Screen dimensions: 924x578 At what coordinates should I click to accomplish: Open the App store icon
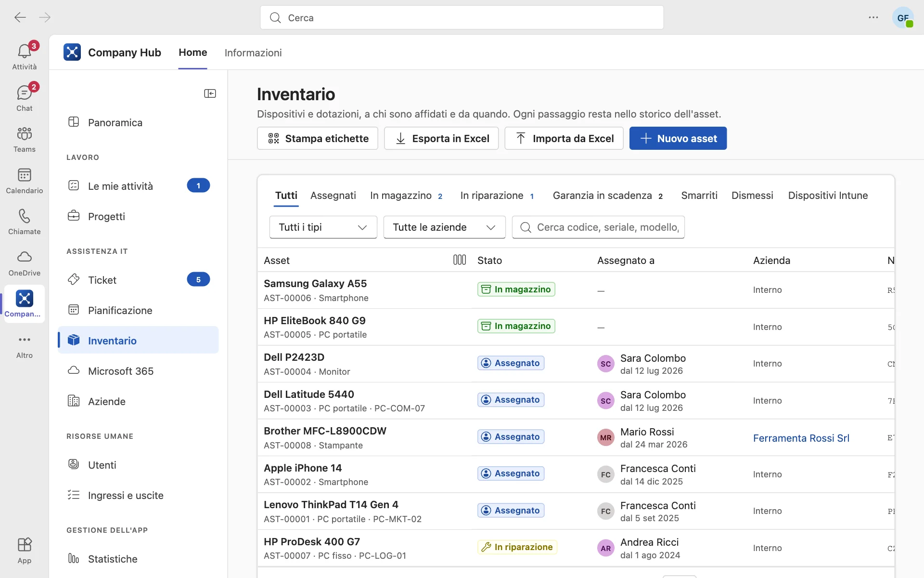coord(25,550)
